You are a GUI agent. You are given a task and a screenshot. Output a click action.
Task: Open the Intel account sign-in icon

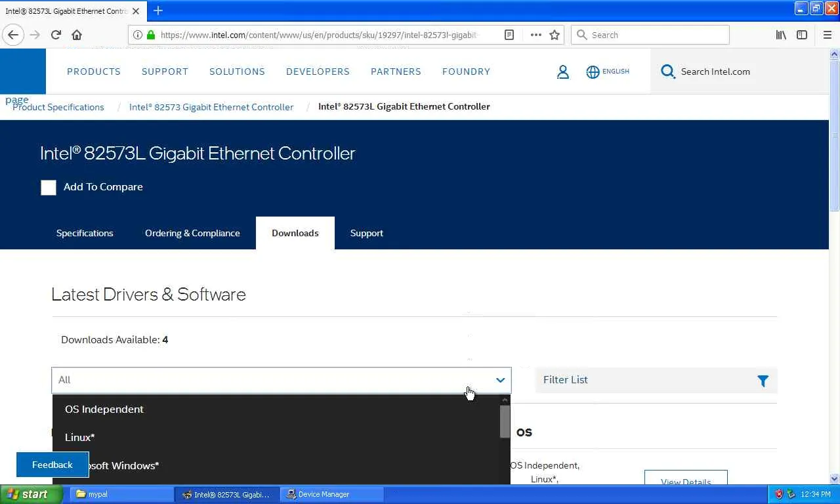tap(562, 72)
